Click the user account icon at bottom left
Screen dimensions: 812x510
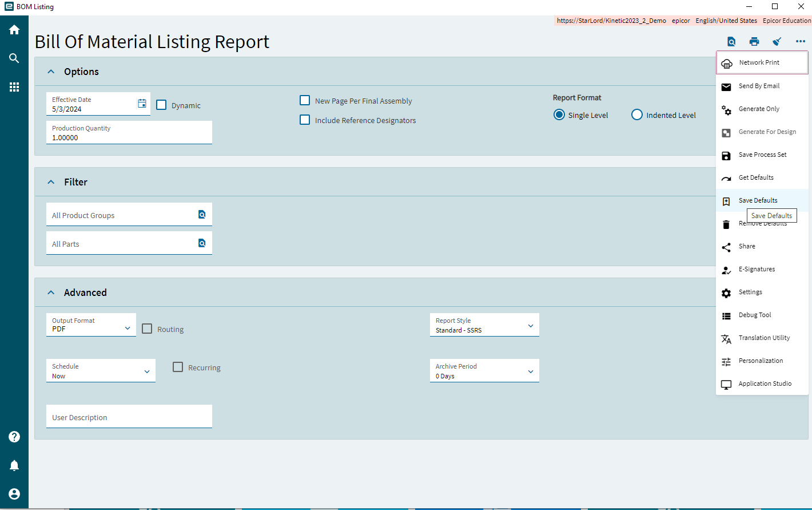14,493
